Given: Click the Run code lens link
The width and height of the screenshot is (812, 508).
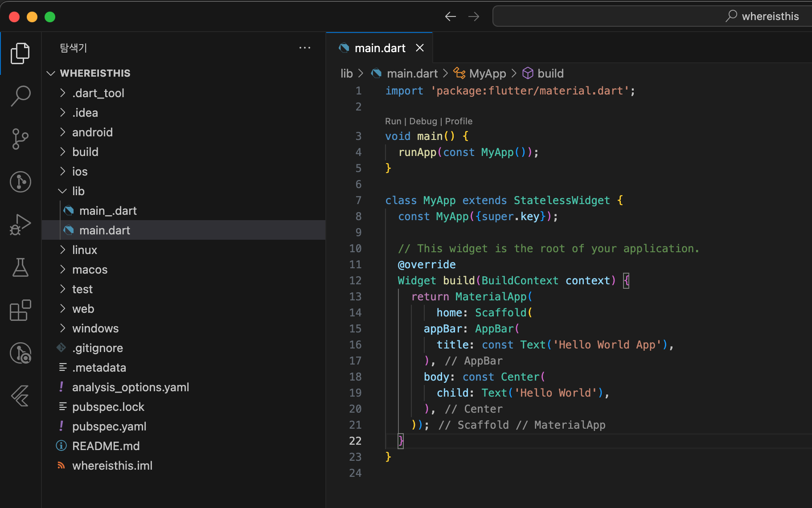Looking at the screenshot, I should (x=393, y=121).
